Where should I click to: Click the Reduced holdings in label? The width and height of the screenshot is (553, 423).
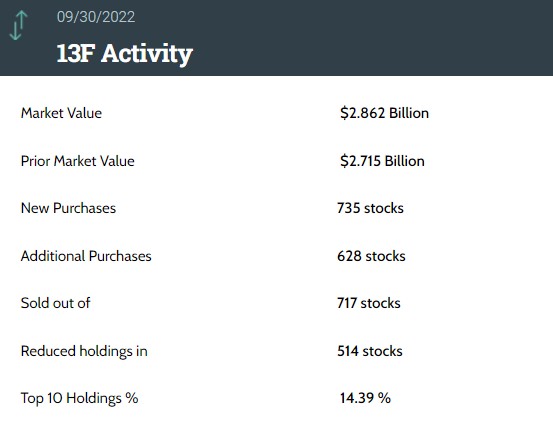(84, 351)
